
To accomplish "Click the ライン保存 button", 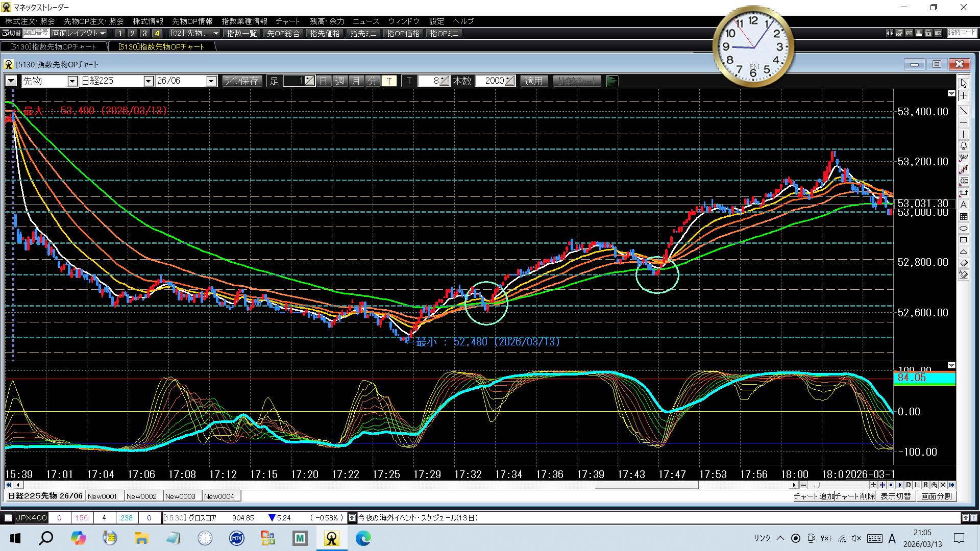I will click(x=241, y=81).
